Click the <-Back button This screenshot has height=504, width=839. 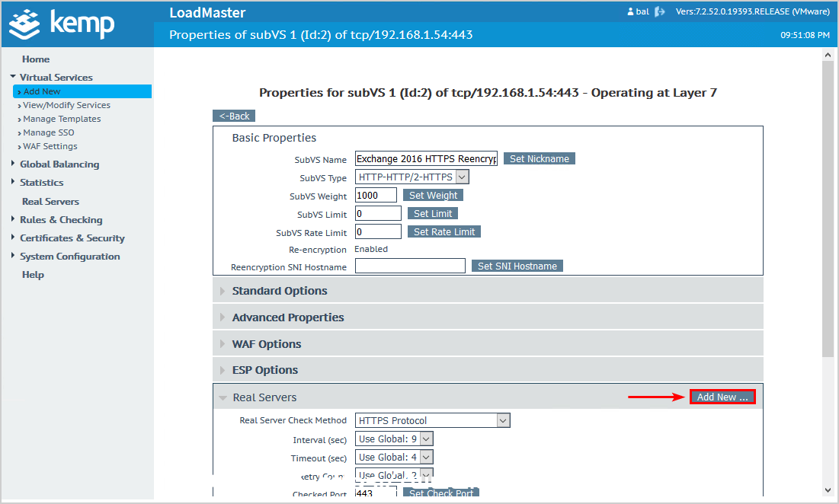pyautogui.click(x=234, y=116)
